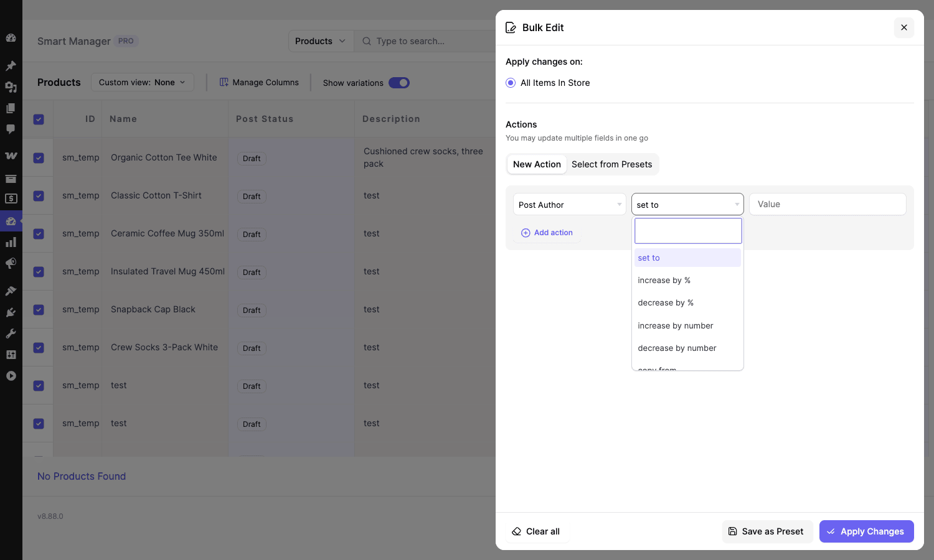Open the Appearance brush sidebar icon
Viewport: 934px width, 560px height.
click(11, 291)
